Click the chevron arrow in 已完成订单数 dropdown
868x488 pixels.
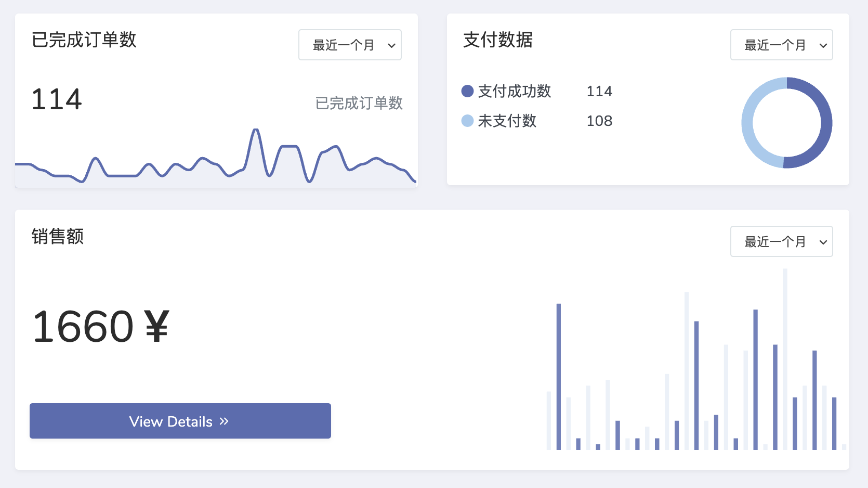[x=391, y=46]
